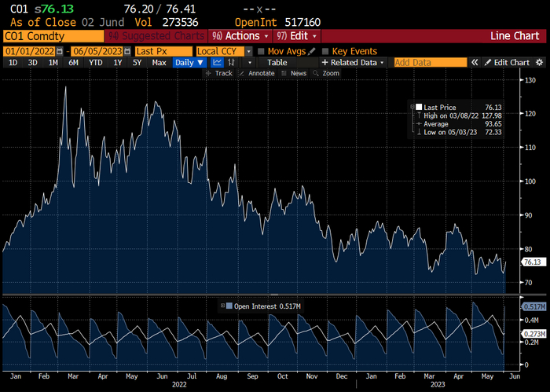The image size is (550, 392).
Task: Open the 96) Actions menu
Action: click(240, 36)
